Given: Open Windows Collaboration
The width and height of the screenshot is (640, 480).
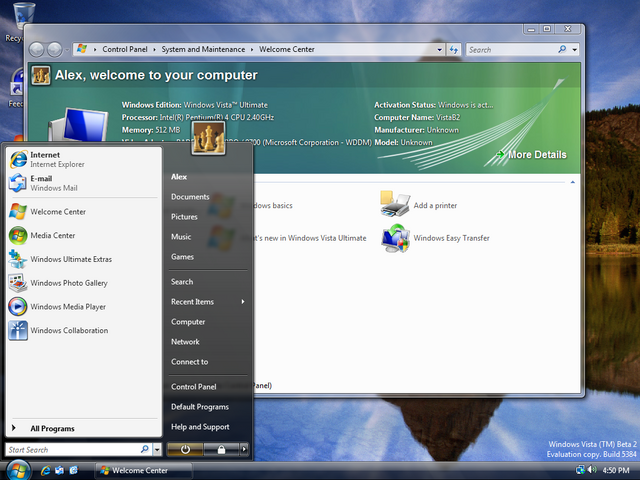Looking at the screenshot, I should point(84,330).
